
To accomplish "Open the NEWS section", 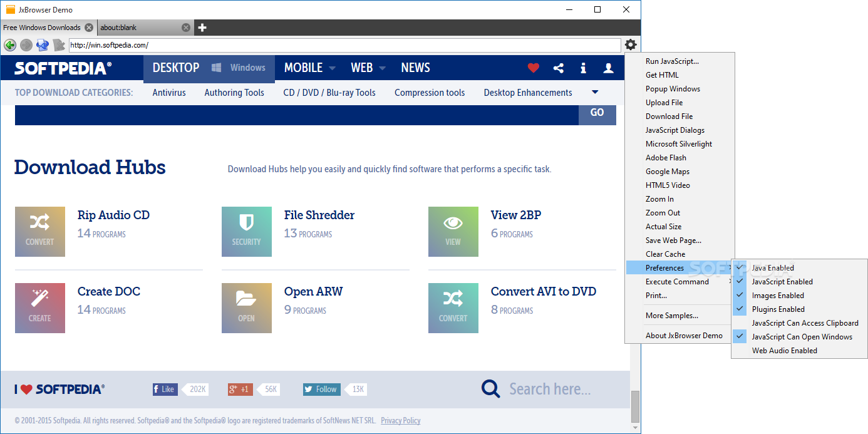I will 415,68.
